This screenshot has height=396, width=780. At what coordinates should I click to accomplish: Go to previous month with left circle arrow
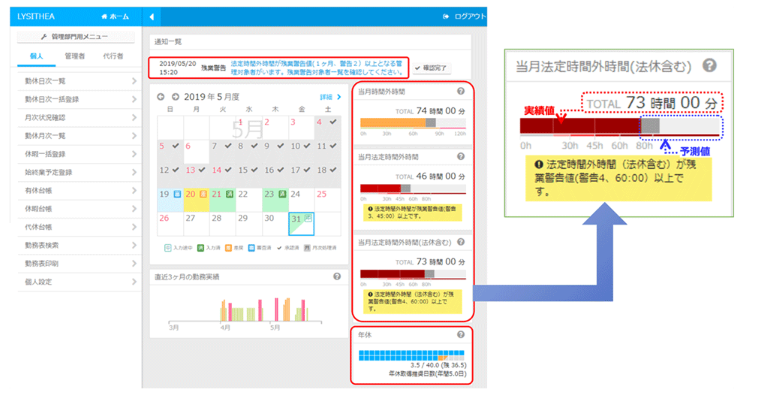pyautogui.click(x=161, y=97)
